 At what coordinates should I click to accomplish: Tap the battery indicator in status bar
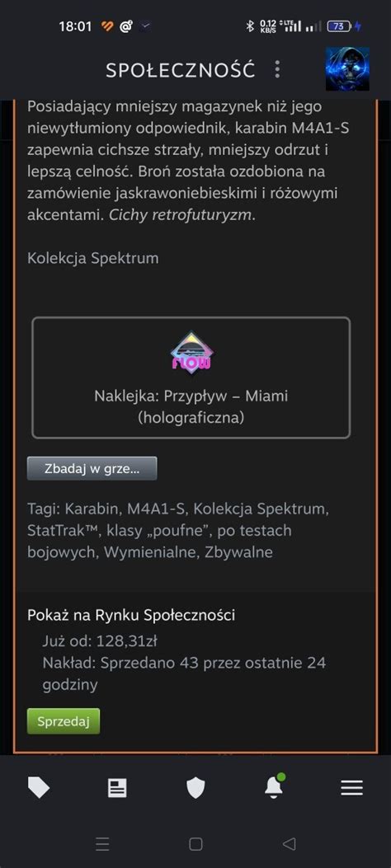tap(339, 26)
